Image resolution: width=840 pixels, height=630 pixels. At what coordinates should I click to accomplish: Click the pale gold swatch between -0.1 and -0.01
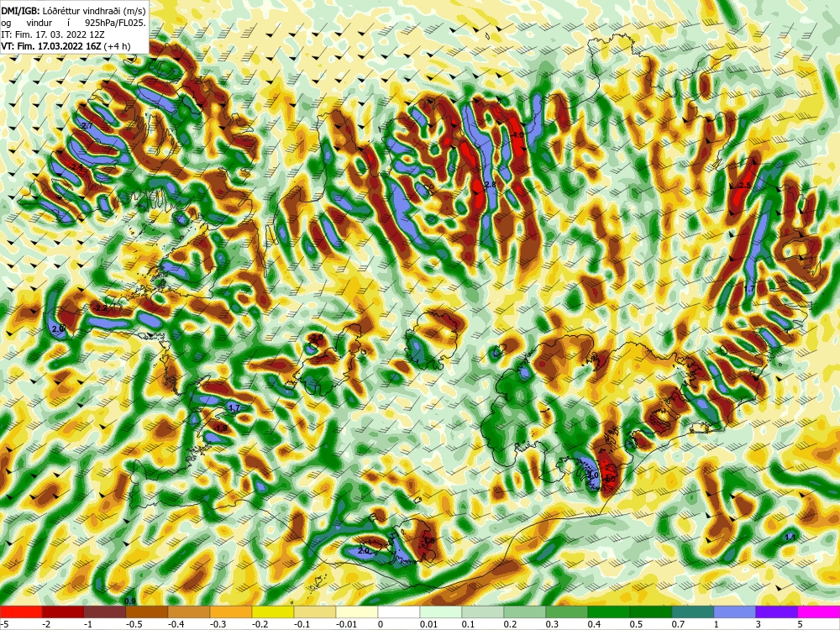pos(315,612)
